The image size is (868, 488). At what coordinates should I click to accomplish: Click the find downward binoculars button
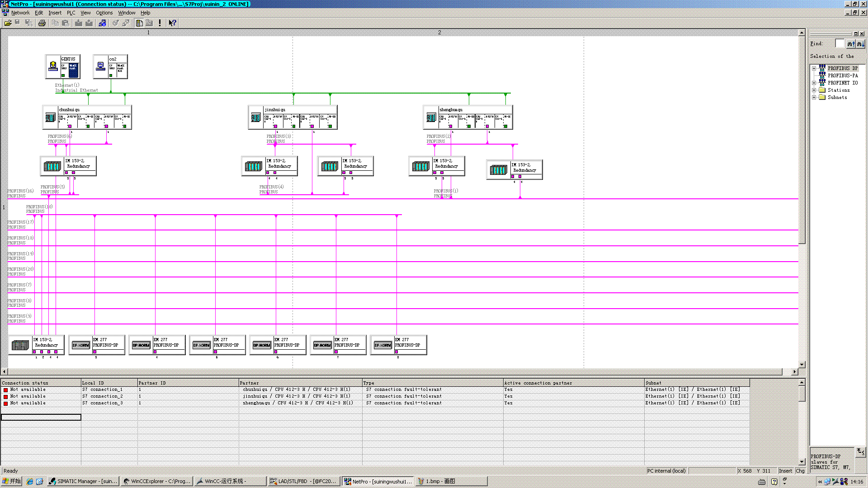860,44
